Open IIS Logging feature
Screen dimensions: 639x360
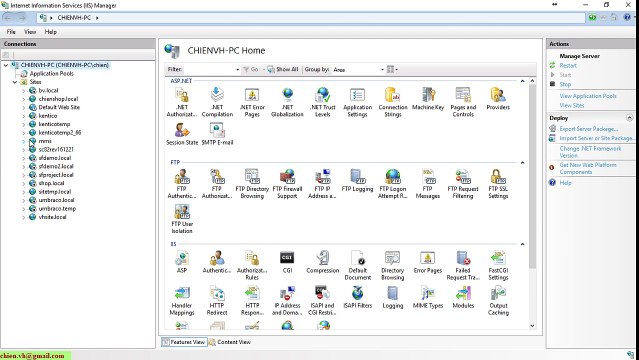[393, 297]
